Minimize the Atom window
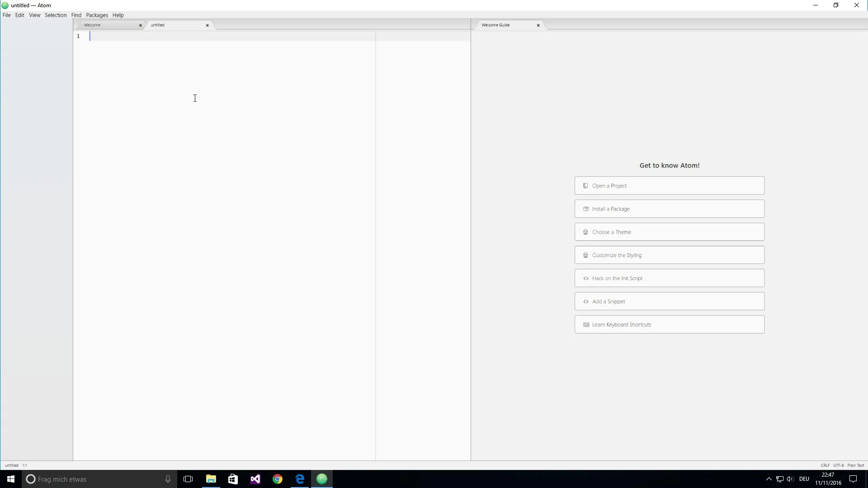Screen dimensions: 868x488 816,5
